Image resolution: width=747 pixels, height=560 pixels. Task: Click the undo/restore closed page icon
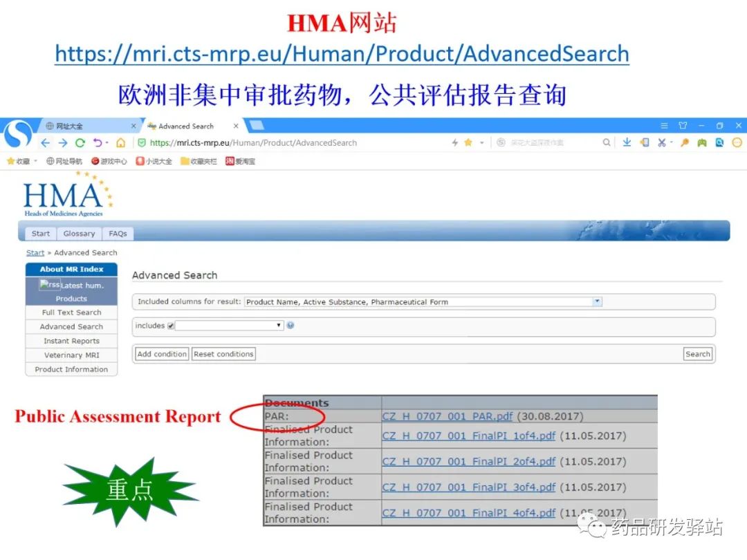[x=98, y=143]
